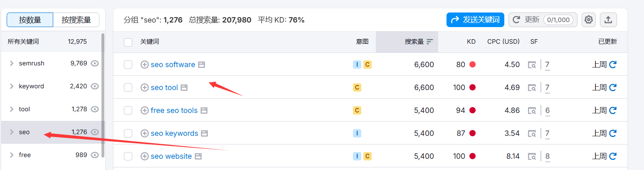
Task: Select the 按数量 tab
Action: 30,20
